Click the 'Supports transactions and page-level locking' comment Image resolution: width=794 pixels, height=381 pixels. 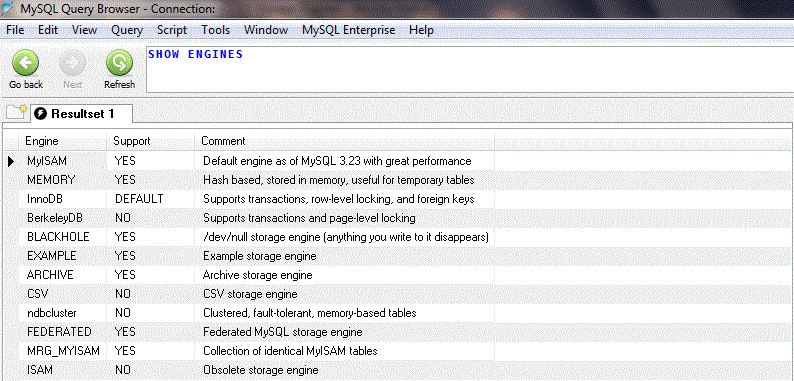click(x=309, y=218)
